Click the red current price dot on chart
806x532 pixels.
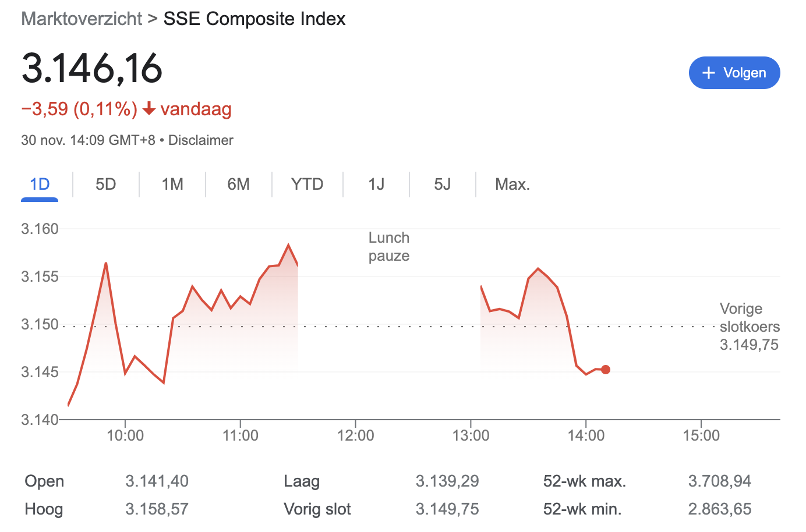606,370
